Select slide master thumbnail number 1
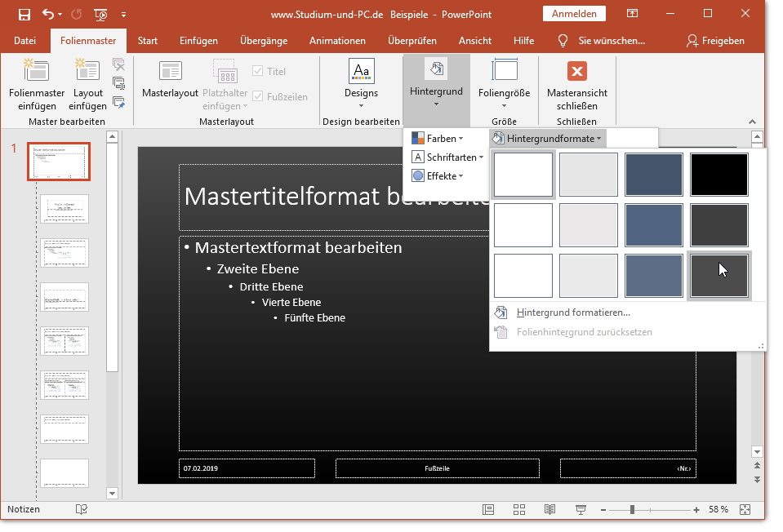This screenshot has width=783, height=532. tap(59, 162)
